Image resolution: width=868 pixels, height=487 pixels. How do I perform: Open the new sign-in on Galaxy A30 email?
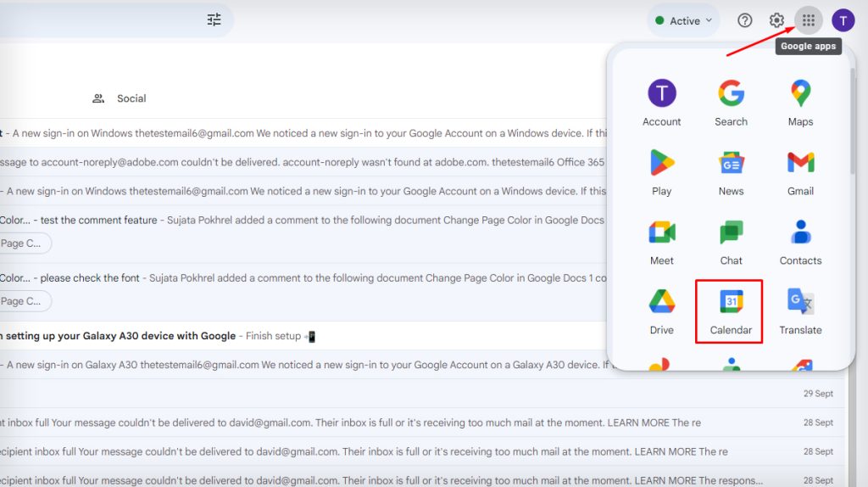click(x=303, y=365)
